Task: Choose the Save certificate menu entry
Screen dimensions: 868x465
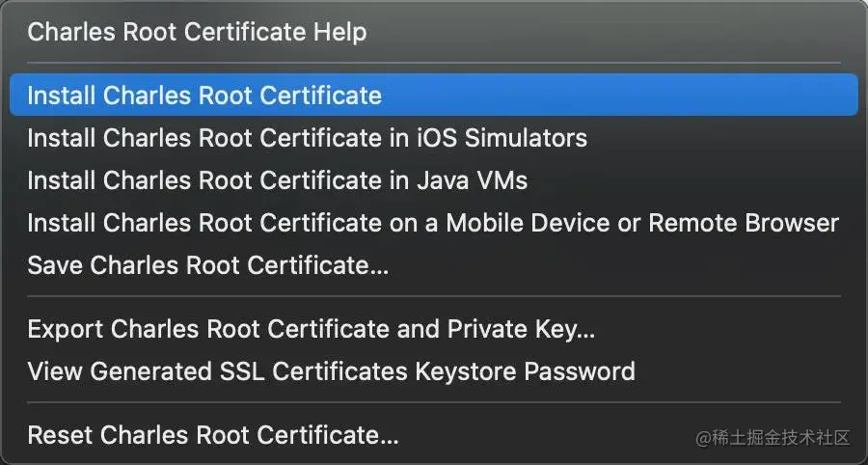Action: pos(433,265)
